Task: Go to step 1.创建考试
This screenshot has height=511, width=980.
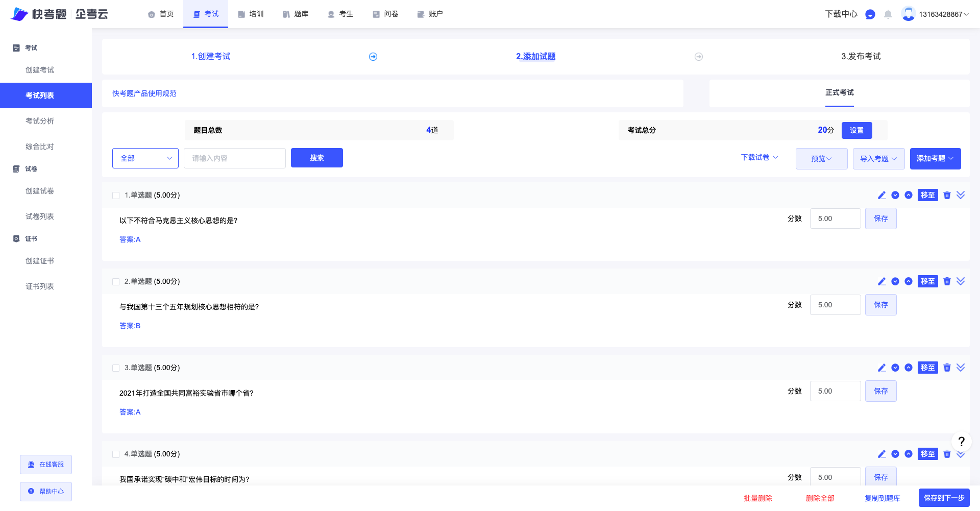Action: (x=211, y=56)
